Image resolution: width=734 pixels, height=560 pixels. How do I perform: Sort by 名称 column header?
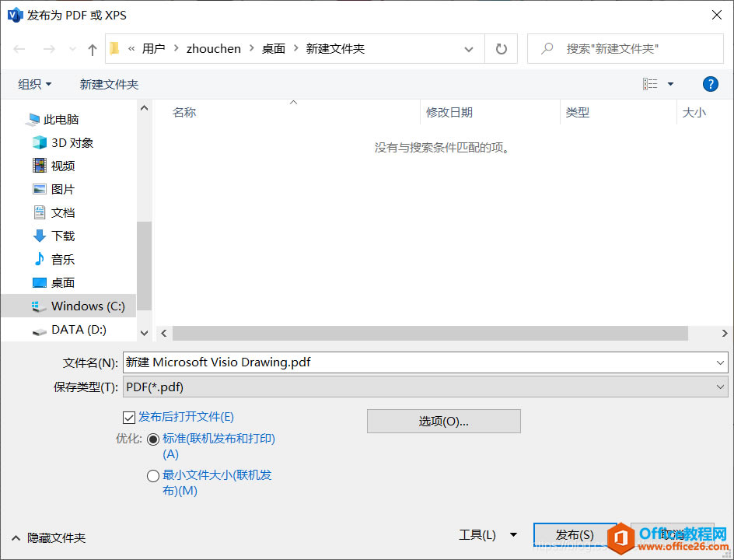(184, 112)
